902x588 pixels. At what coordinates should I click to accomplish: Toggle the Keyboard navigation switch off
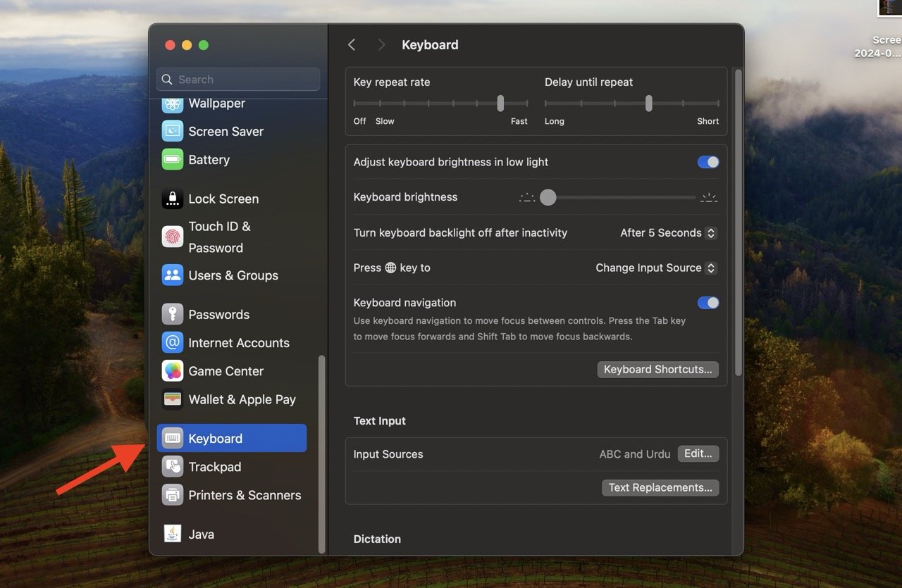tap(708, 302)
